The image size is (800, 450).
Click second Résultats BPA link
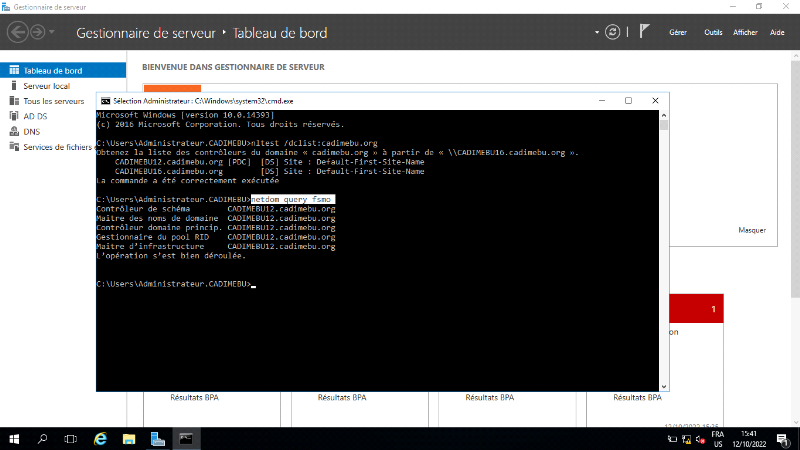click(x=342, y=397)
